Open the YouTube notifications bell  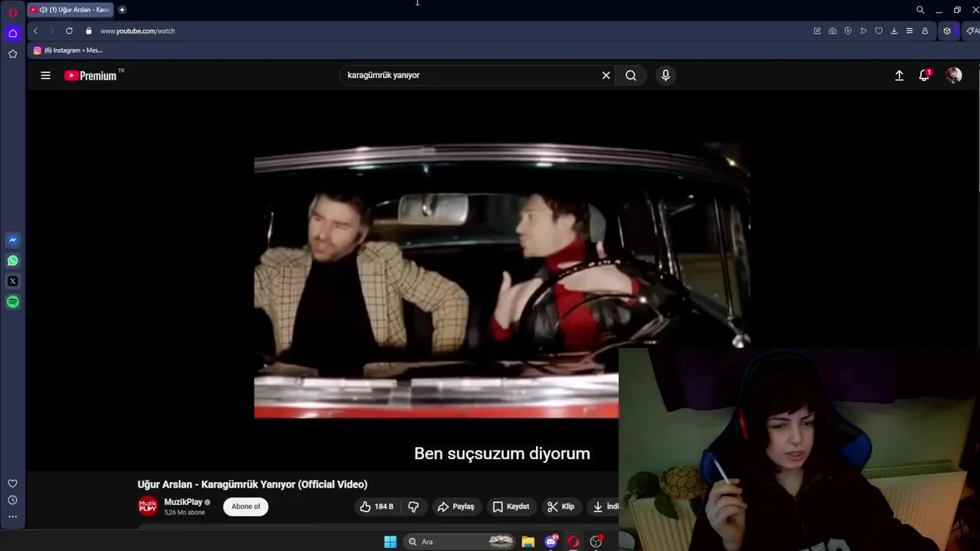(924, 75)
